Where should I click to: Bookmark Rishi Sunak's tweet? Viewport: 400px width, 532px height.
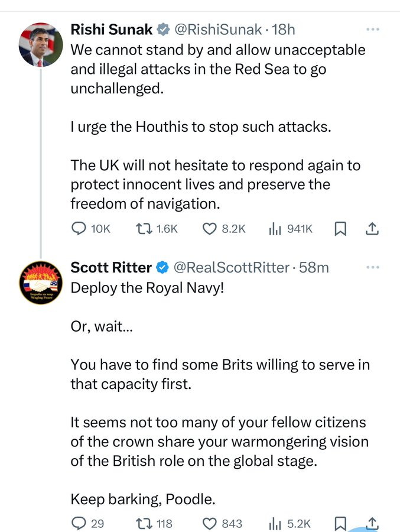pos(340,229)
